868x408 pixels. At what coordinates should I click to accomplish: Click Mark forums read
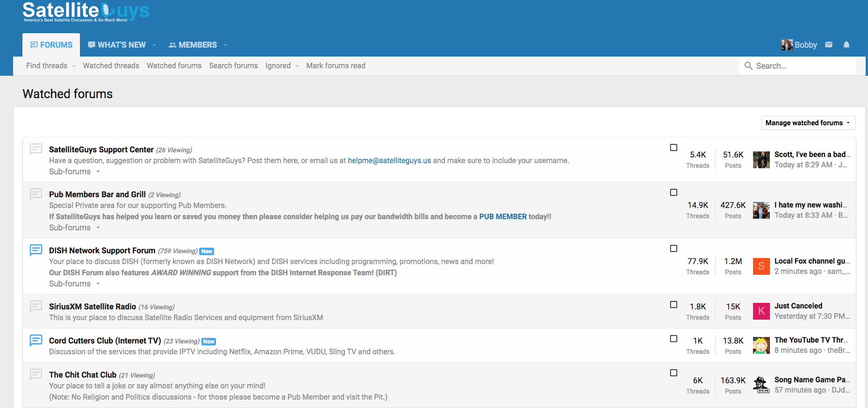[x=336, y=66]
